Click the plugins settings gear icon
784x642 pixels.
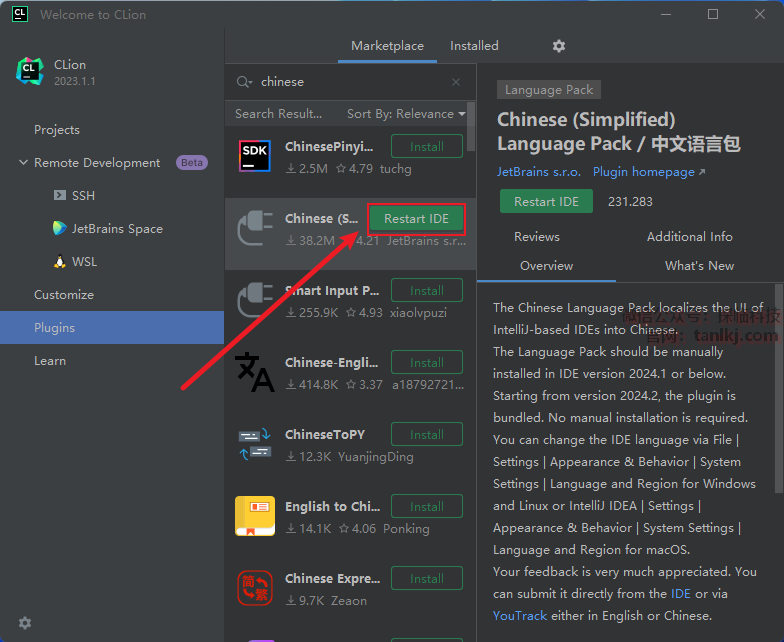point(559,46)
